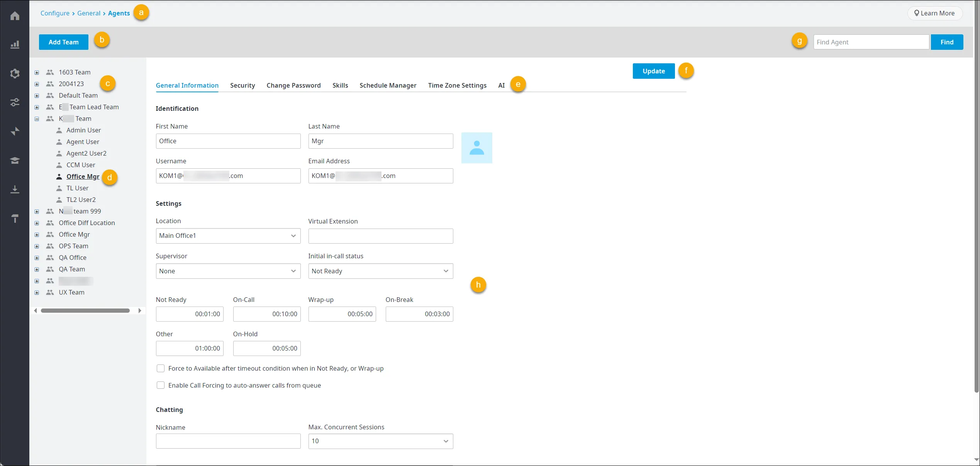Focus the Find Agent search field
Image resolution: width=980 pixels, height=466 pixels.
871,42
